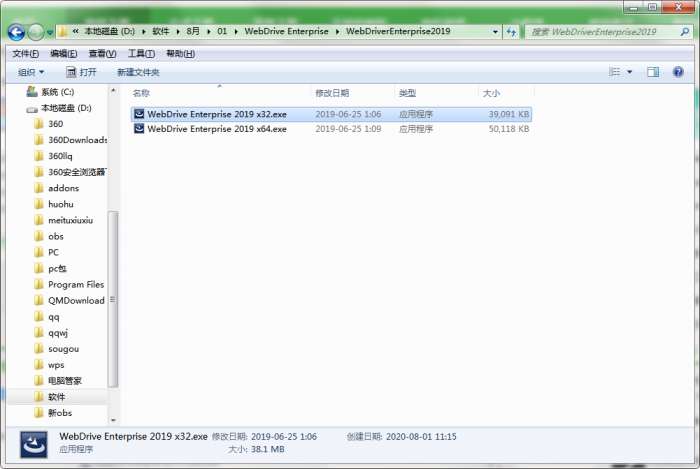Click 本地磁盘 (D:) breadcrumb segment
Image resolution: width=700 pixels, height=469 pixels.
tap(109, 32)
